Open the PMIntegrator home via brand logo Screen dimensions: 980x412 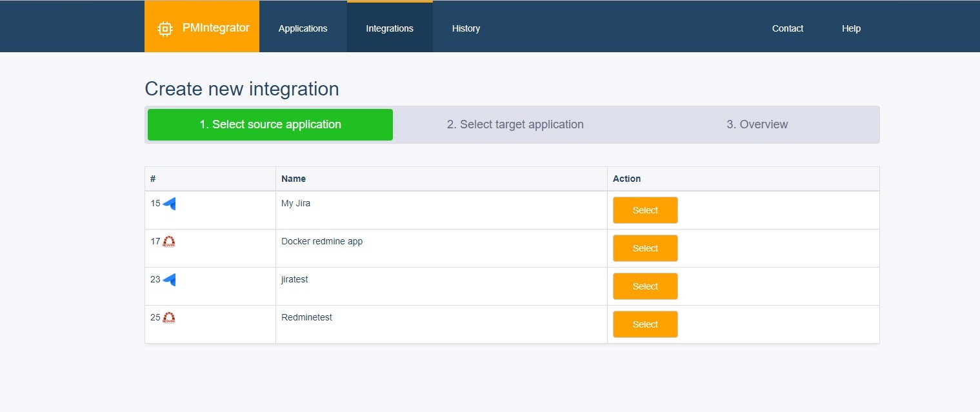coord(202,28)
